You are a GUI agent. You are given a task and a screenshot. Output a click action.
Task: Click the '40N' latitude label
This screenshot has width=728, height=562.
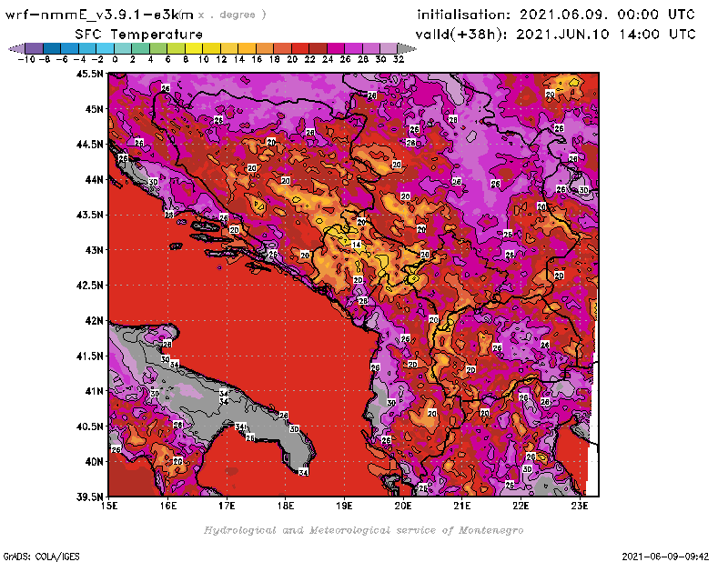pyautogui.click(x=94, y=461)
